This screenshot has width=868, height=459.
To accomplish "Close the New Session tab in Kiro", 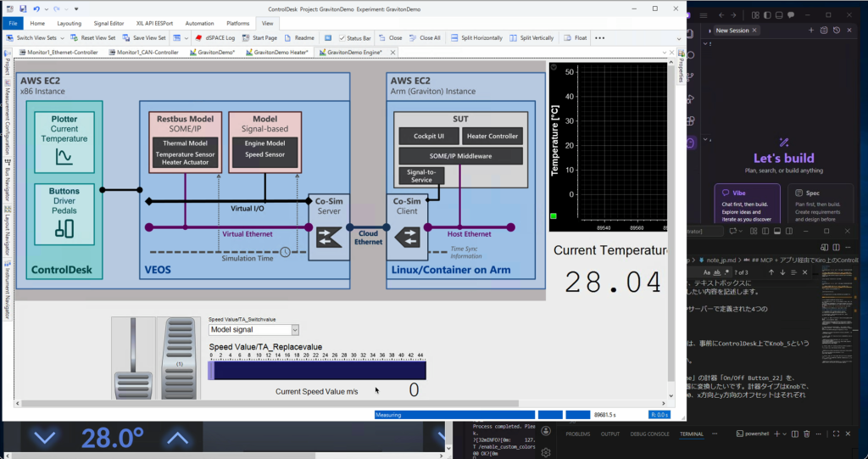I will tap(754, 31).
